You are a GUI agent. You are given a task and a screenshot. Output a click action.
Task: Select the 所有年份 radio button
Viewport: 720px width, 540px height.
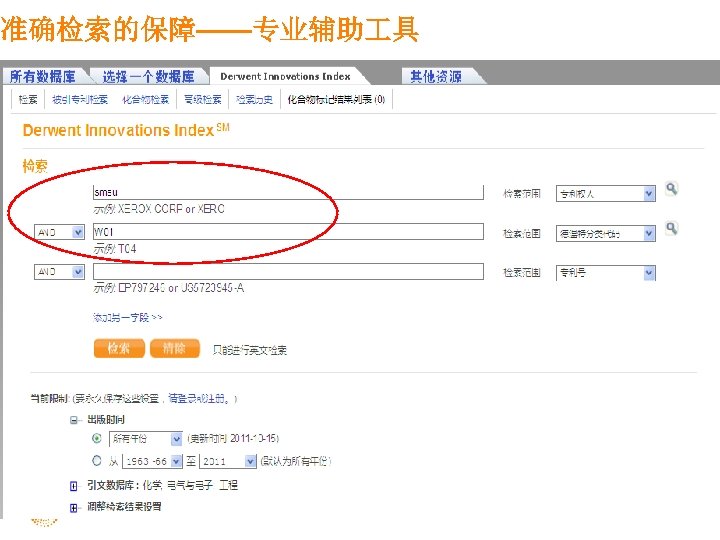(97, 438)
